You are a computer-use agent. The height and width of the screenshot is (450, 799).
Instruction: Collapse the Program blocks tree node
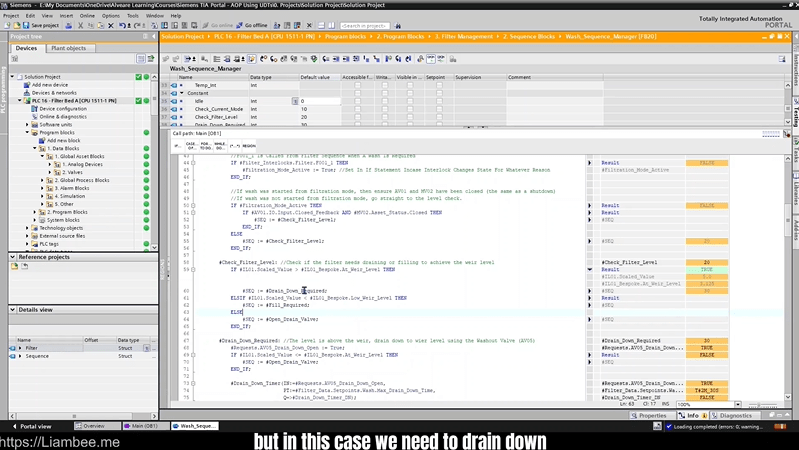coord(28,133)
